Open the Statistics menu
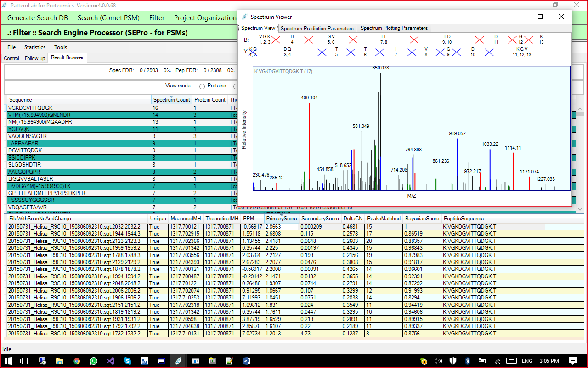The width and height of the screenshot is (588, 368). tap(35, 47)
